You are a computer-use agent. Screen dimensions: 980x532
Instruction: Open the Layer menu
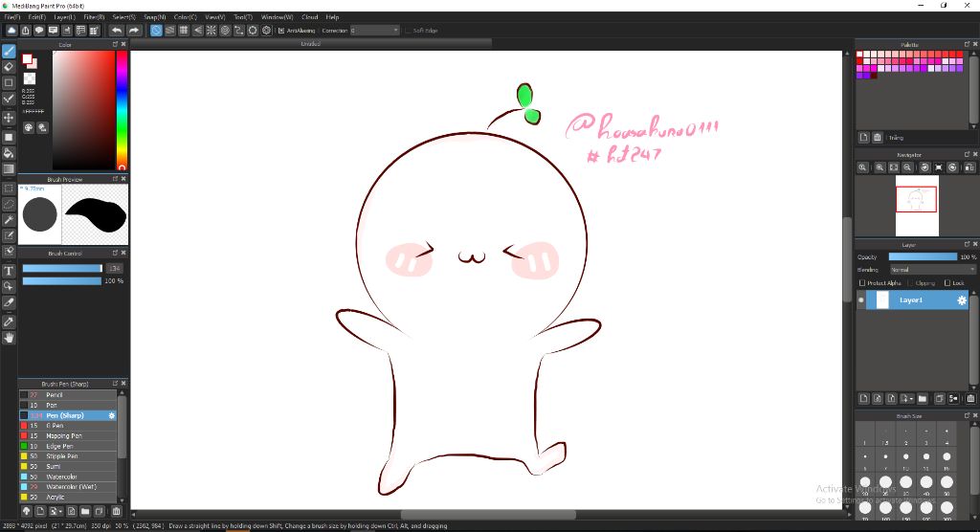pos(64,17)
